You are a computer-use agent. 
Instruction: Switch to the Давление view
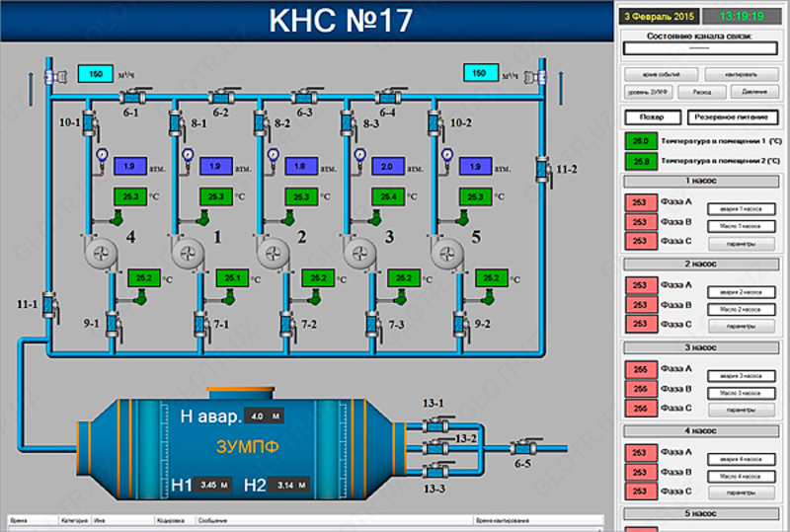point(754,92)
